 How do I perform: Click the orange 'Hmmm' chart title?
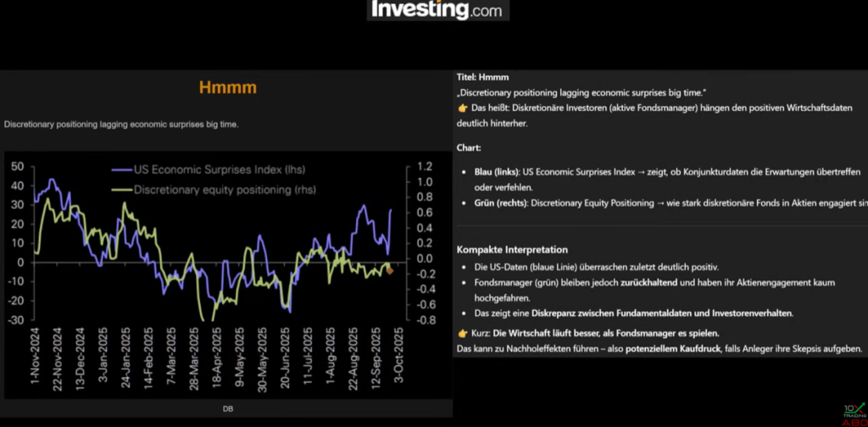(x=227, y=87)
